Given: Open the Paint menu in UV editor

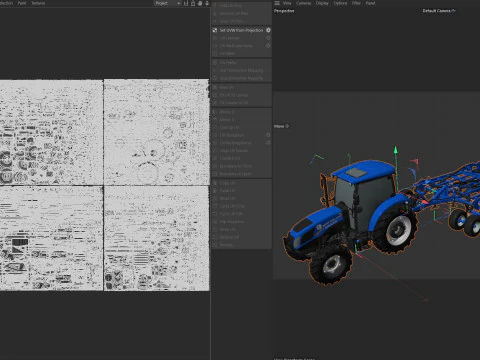Looking at the screenshot, I should (22, 3).
